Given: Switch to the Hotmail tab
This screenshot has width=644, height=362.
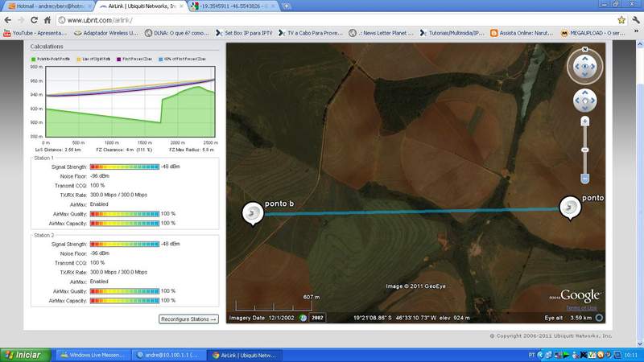Looking at the screenshot, I should [x=48, y=6].
